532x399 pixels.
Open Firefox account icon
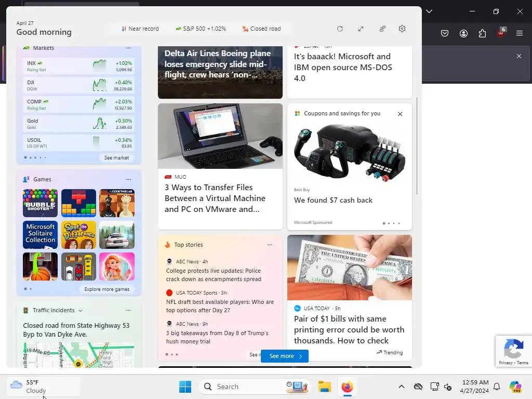(x=463, y=33)
